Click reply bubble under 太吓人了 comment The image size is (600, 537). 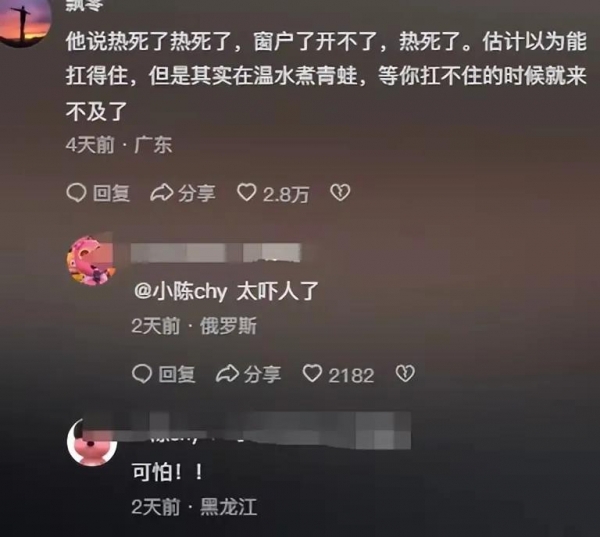coord(142,374)
